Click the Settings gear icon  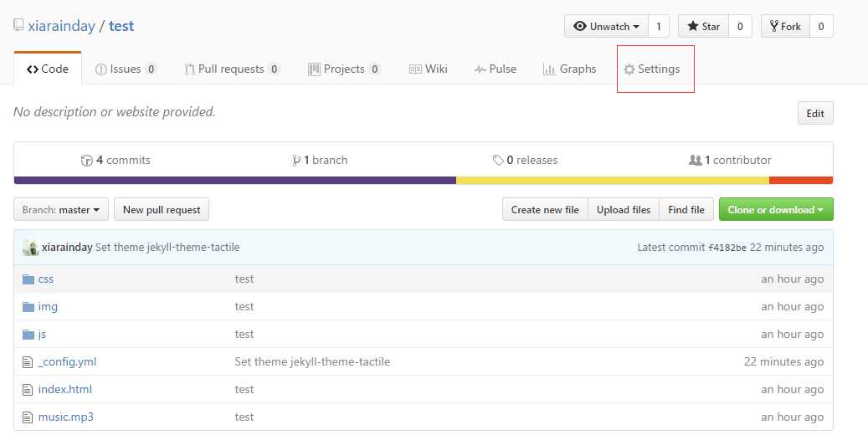tap(629, 69)
